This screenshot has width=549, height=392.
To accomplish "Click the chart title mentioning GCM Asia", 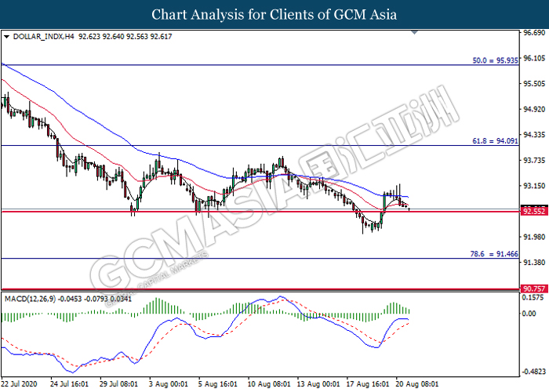I will click(274, 14).
